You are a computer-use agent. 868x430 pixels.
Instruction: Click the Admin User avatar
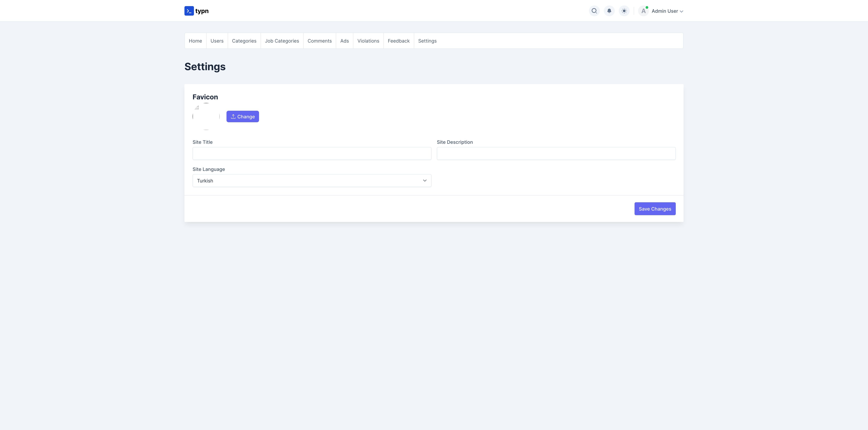click(643, 11)
